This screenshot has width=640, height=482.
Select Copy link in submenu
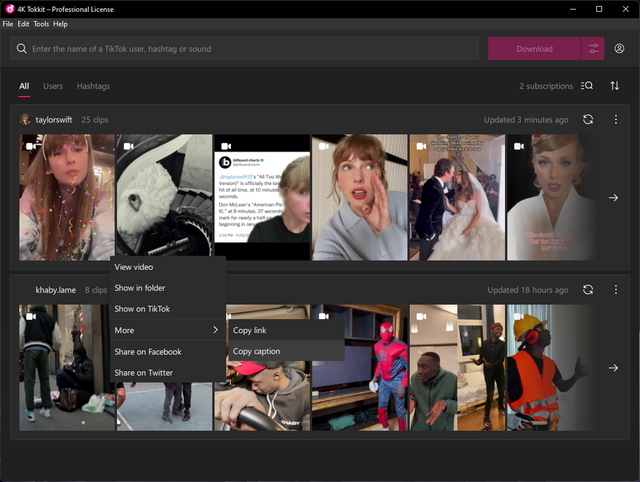(287, 330)
